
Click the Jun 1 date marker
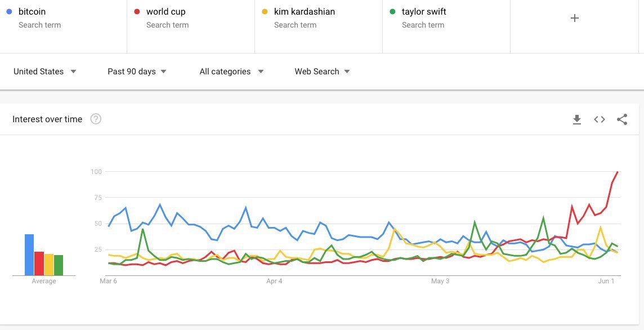coord(606,280)
